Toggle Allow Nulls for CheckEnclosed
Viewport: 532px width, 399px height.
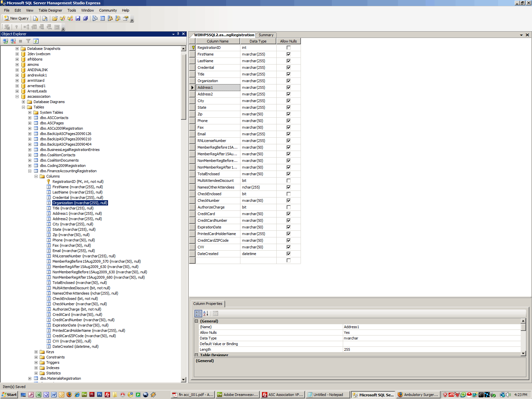click(289, 194)
